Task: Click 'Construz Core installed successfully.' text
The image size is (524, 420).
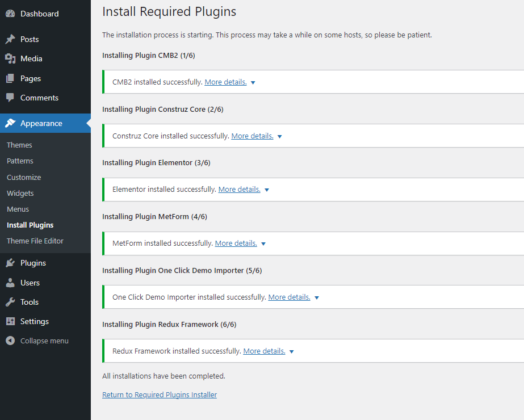Action: tap(171, 136)
